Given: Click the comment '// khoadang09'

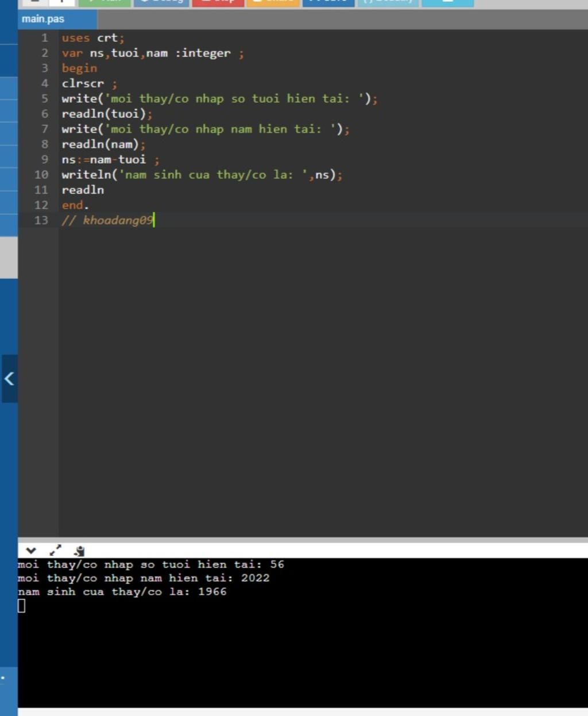Looking at the screenshot, I should click(108, 220).
